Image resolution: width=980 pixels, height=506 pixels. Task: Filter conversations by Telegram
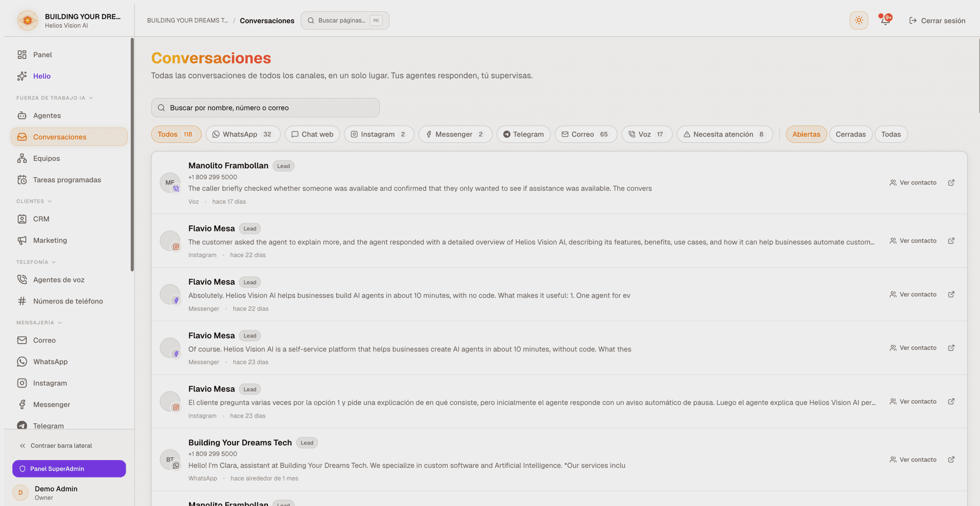[524, 134]
